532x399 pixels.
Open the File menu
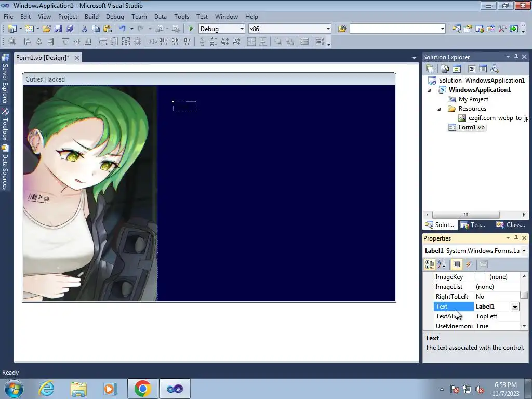tap(8, 16)
